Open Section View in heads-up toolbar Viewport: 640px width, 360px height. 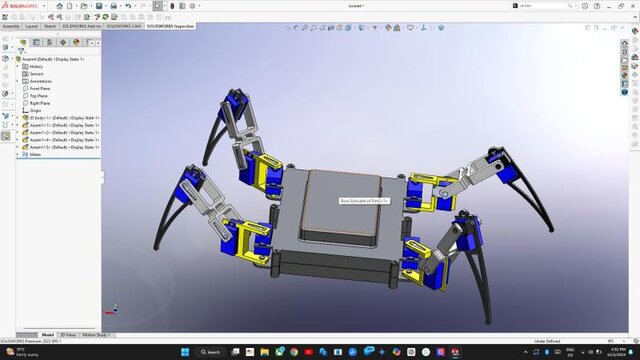[331, 28]
